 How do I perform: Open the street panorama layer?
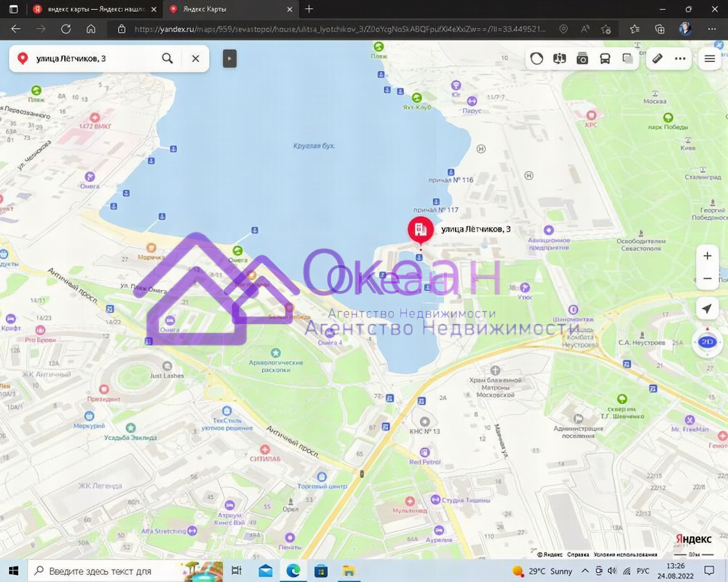pos(560,59)
